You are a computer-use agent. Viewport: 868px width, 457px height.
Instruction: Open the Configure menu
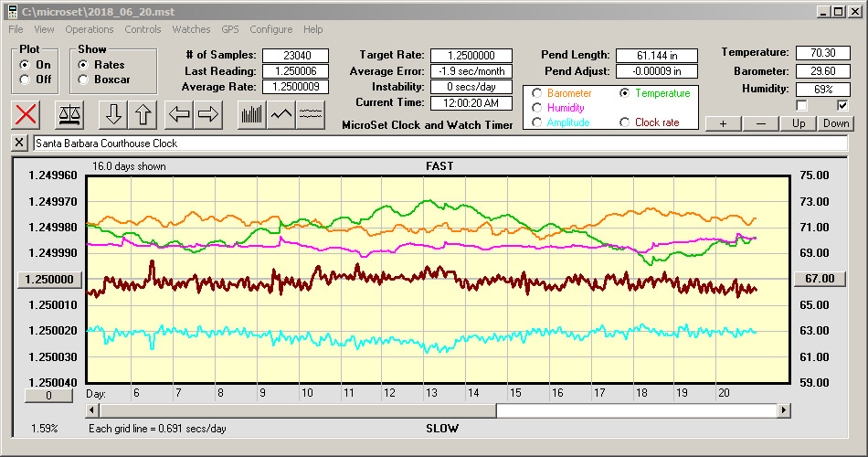271,29
